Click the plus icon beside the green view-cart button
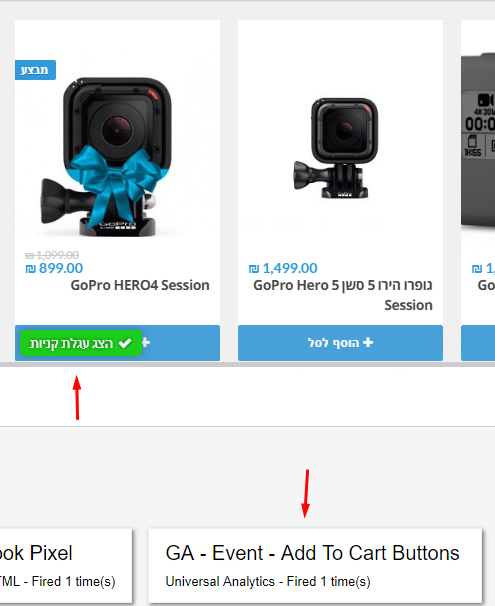 click(x=146, y=342)
